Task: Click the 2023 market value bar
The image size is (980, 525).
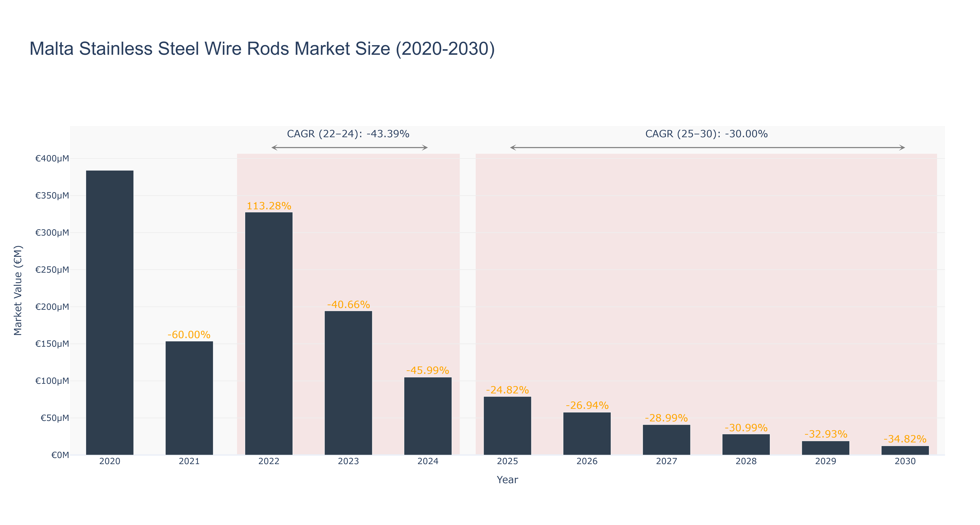Action: point(348,383)
